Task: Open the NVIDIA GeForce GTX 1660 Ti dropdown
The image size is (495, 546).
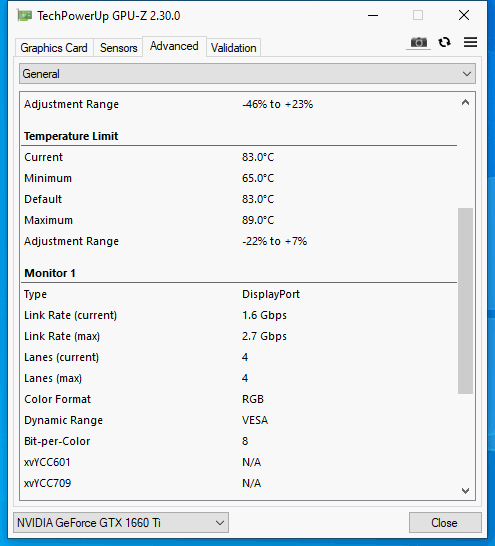Action: point(121,522)
